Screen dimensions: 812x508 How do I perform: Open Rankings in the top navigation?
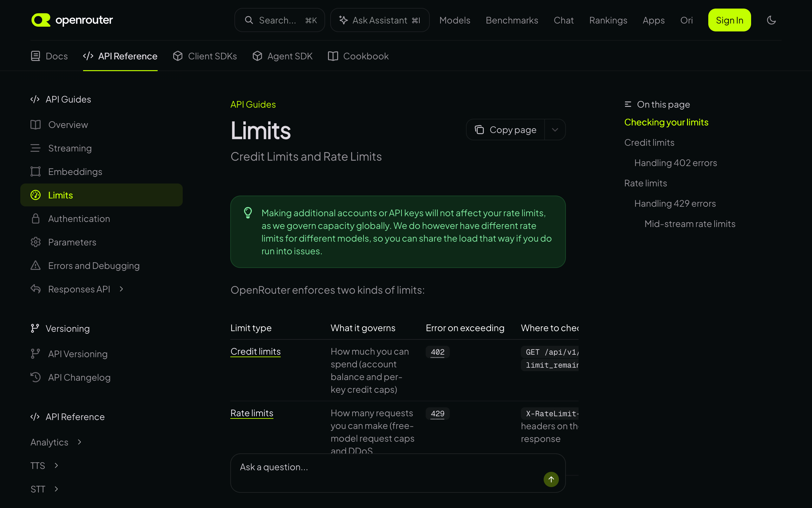tap(608, 20)
